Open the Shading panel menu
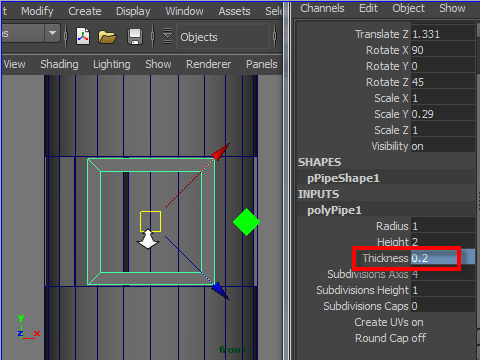This screenshot has width=480, height=360. (59, 64)
